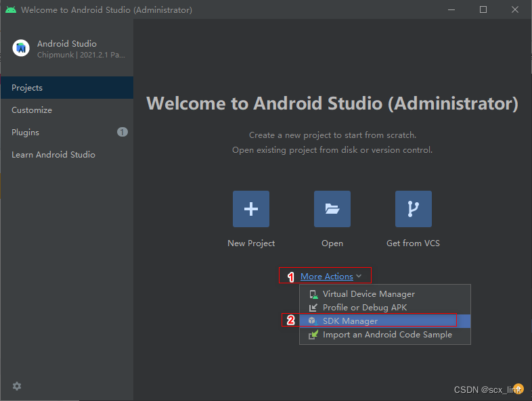Click the Virtual Device Manager icon
Viewport: 532px width, 401px height.
[x=313, y=294]
